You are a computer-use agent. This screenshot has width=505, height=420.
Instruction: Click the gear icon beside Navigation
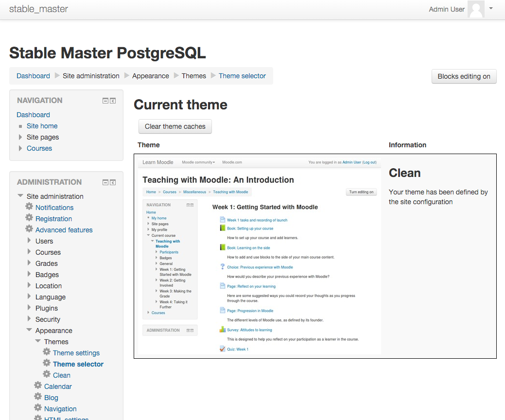coord(38,408)
